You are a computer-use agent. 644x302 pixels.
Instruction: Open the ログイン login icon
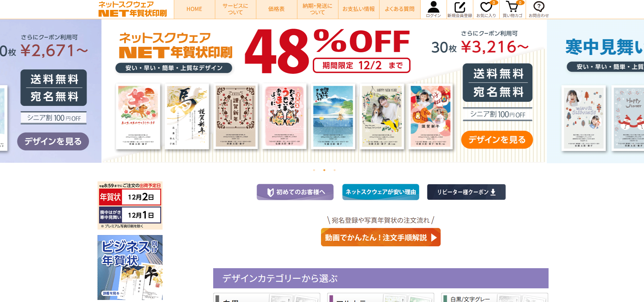point(433,9)
